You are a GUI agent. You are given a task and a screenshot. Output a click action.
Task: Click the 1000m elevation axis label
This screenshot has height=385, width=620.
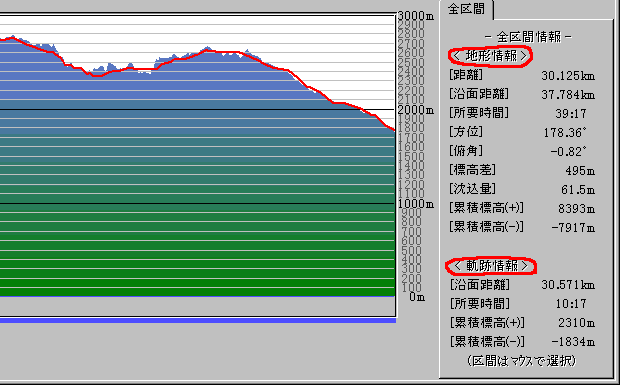(x=415, y=204)
